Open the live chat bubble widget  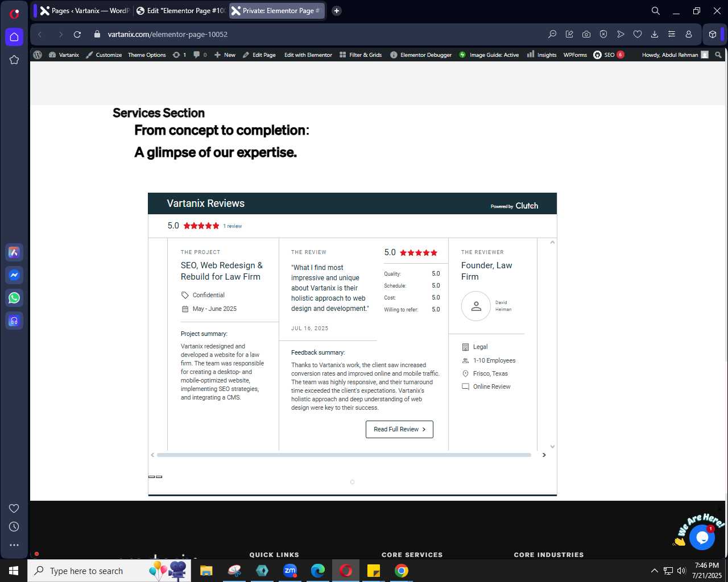click(x=702, y=537)
